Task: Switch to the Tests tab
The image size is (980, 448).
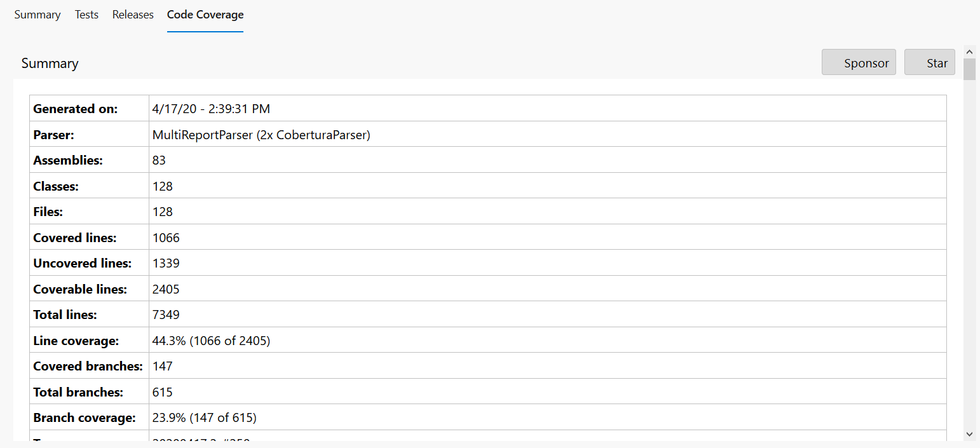Action: [86, 15]
